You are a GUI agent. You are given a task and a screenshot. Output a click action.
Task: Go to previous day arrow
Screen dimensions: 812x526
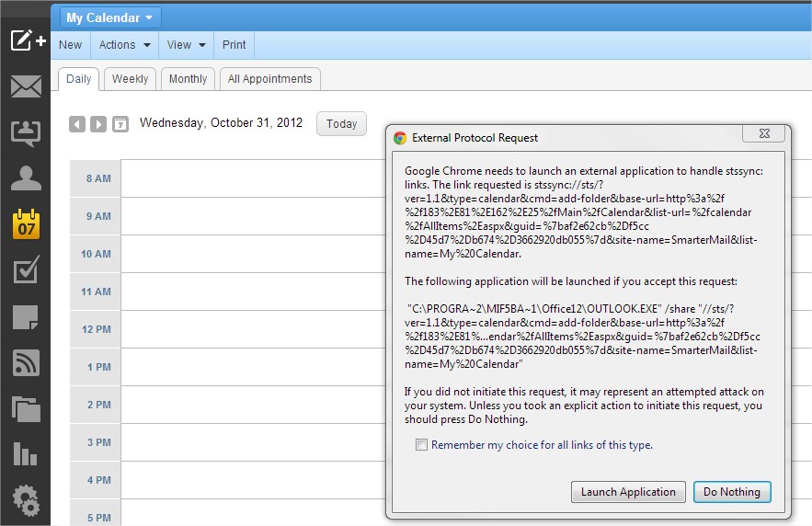[77, 124]
